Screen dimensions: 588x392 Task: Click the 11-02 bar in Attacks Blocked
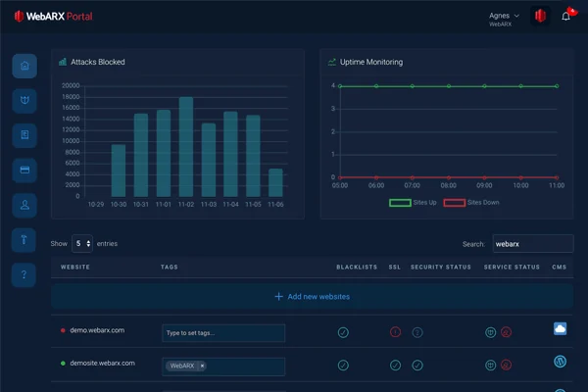coord(186,147)
